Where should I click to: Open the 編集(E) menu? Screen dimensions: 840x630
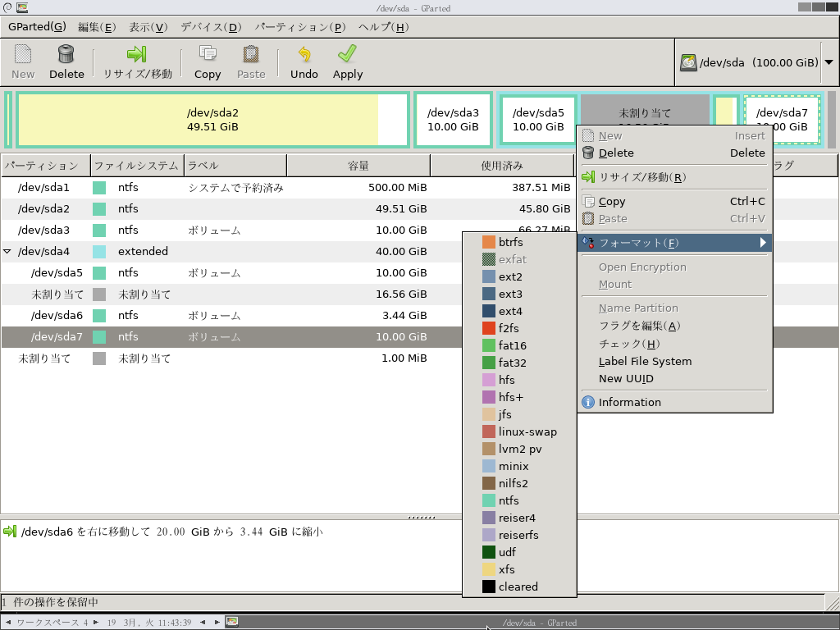pyautogui.click(x=97, y=27)
